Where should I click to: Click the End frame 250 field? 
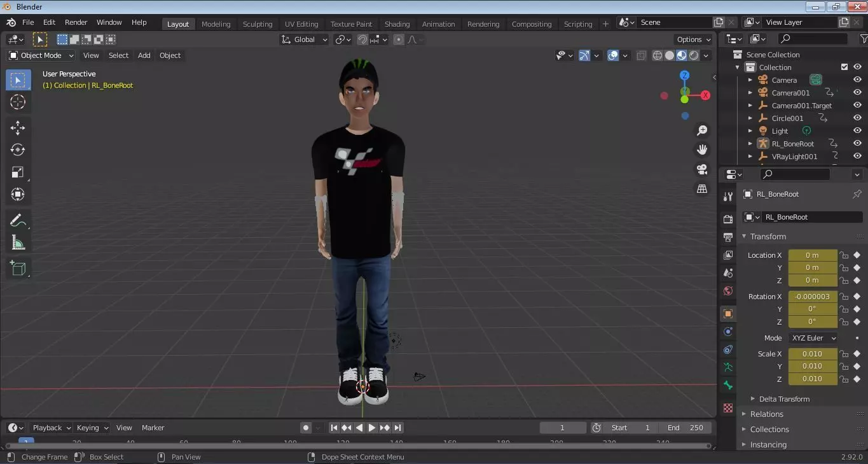[686, 428]
